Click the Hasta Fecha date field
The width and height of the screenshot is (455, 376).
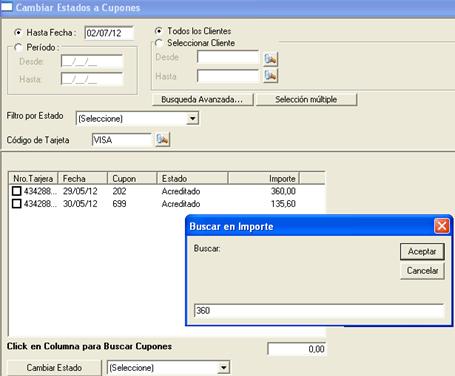coord(109,33)
